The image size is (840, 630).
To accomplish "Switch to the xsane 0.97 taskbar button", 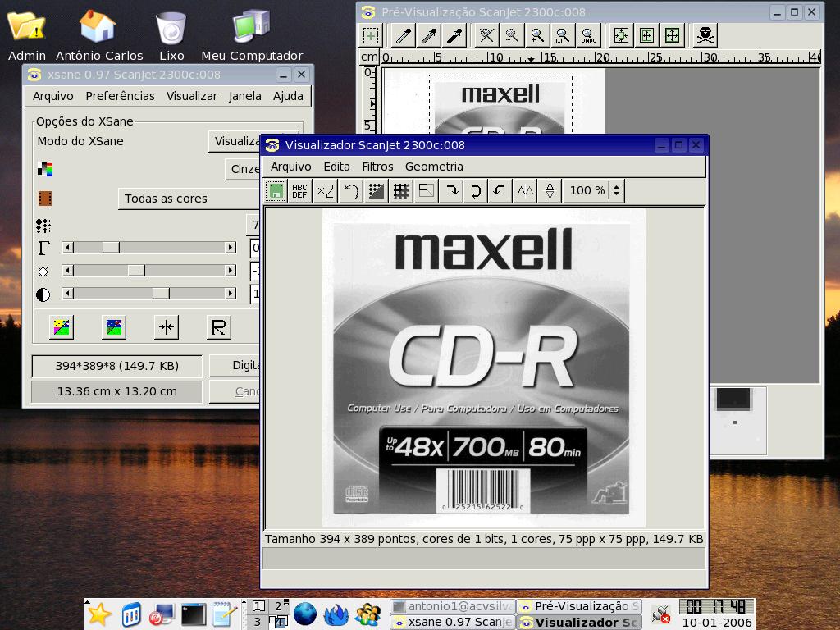I will pyautogui.click(x=453, y=622).
